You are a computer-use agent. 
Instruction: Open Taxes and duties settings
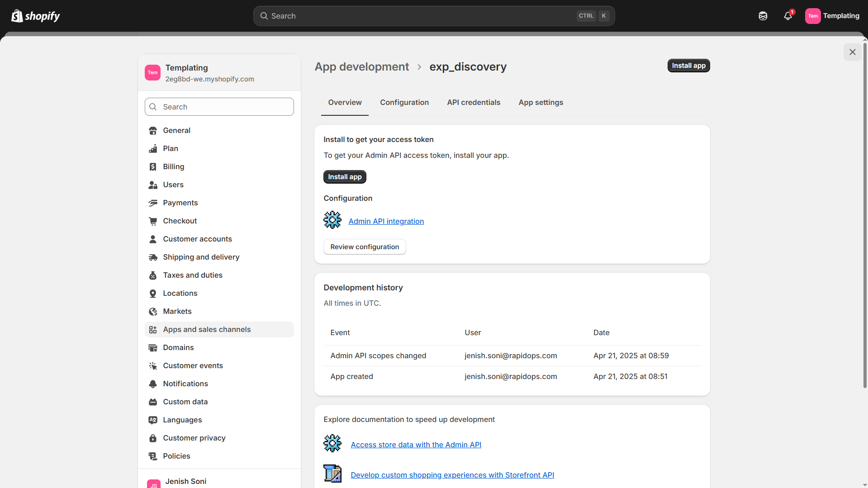tap(219, 275)
